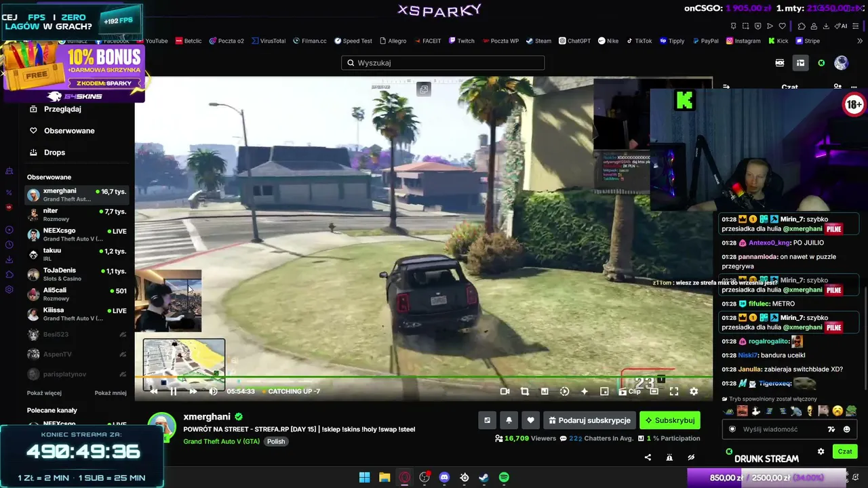Open player settings gear

pyautogui.click(x=694, y=391)
